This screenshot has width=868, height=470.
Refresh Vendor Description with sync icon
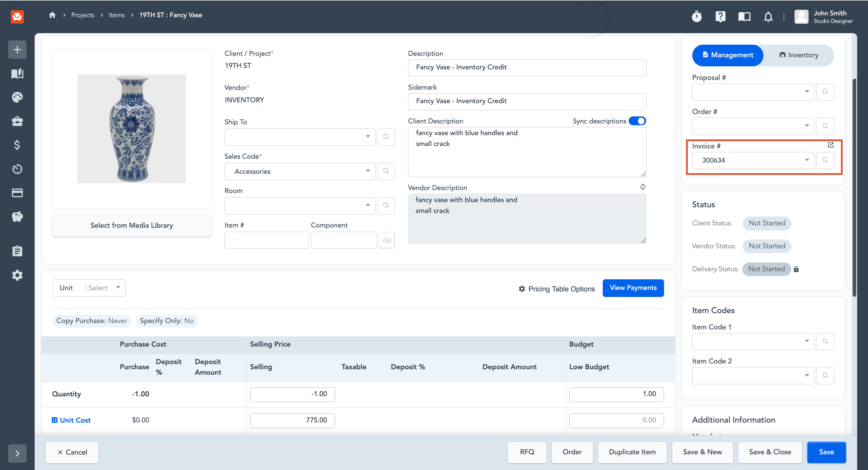(x=643, y=187)
